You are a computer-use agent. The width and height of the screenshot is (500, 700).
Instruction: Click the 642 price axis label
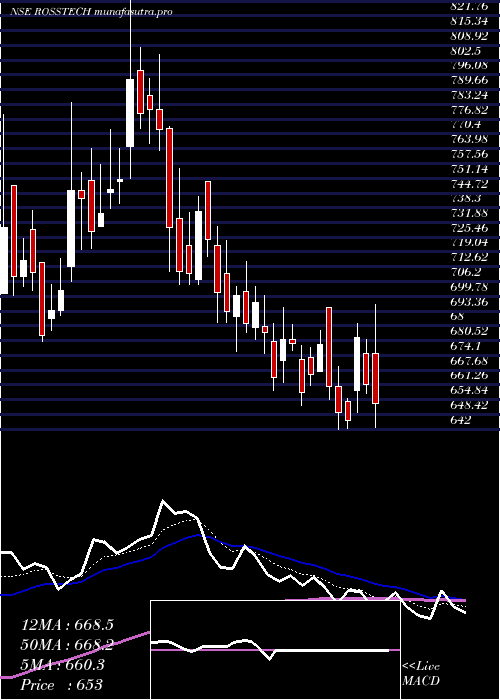461,419
